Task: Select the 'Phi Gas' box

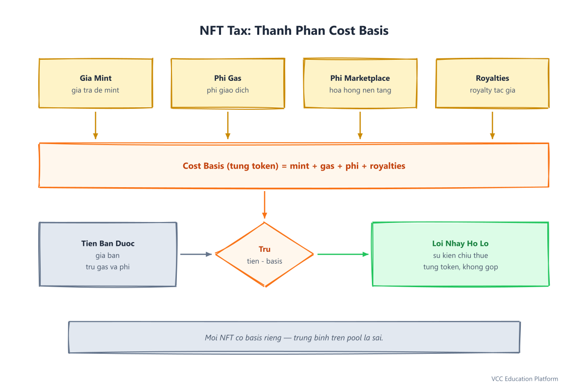Action: click(x=228, y=83)
